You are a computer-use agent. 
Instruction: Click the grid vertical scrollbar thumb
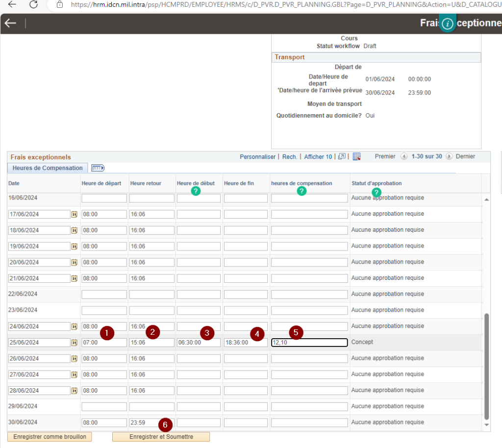[x=486, y=365]
